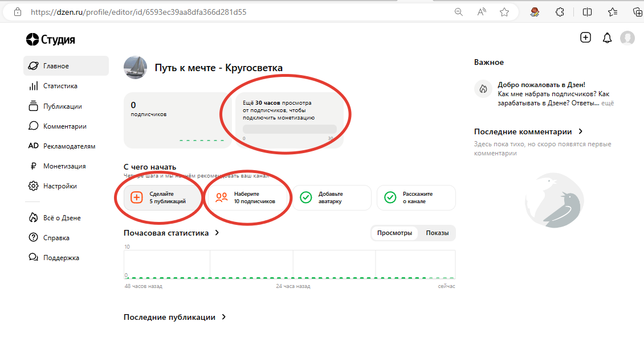Click the Дзен Студия logo
This screenshot has height=350, width=644.
pyautogui.click(x=51, y=39)
